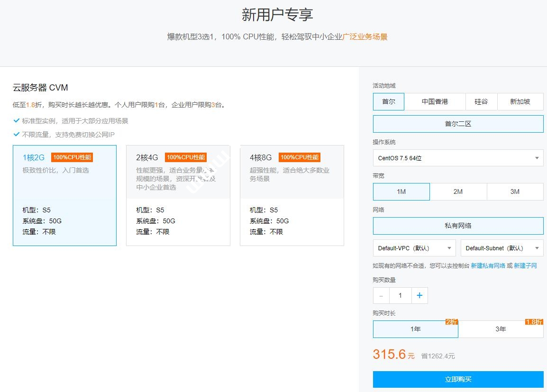Expand the Default-VPC network dropdown
The image size is (547, 392).
[414, 248]
